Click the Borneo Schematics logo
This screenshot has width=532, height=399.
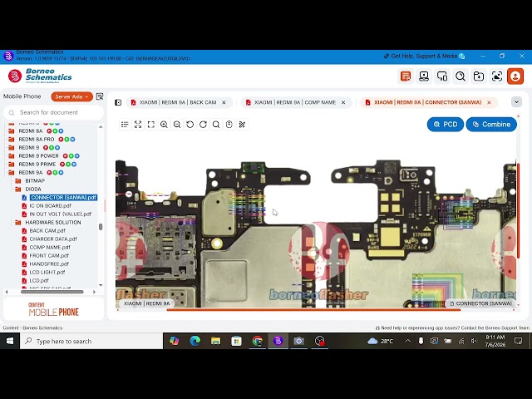[40, 76]
